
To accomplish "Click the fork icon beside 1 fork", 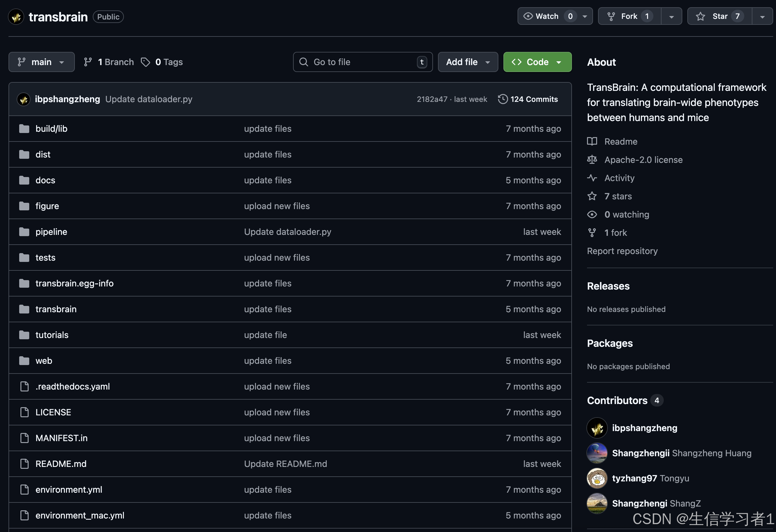I will 592,232.
